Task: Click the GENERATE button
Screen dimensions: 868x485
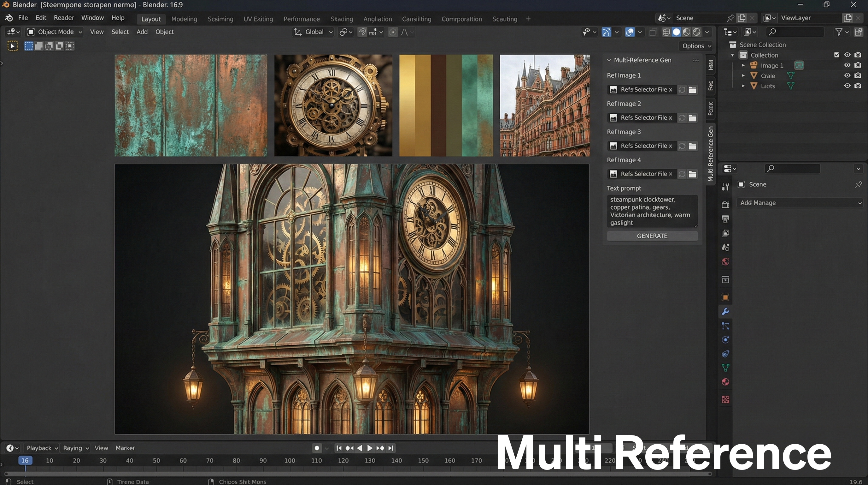Action: point(652,236)
